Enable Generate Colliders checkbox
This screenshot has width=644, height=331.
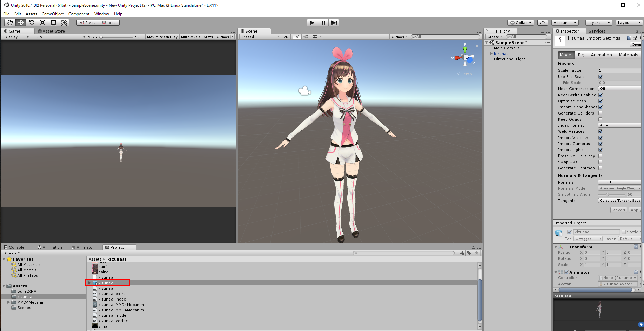600,113
